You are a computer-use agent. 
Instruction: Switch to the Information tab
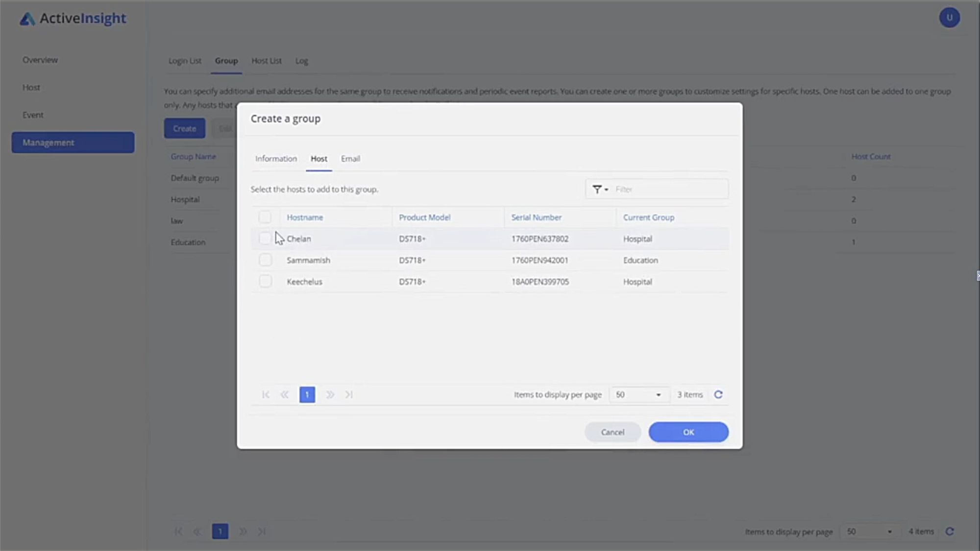coord(276,159)
